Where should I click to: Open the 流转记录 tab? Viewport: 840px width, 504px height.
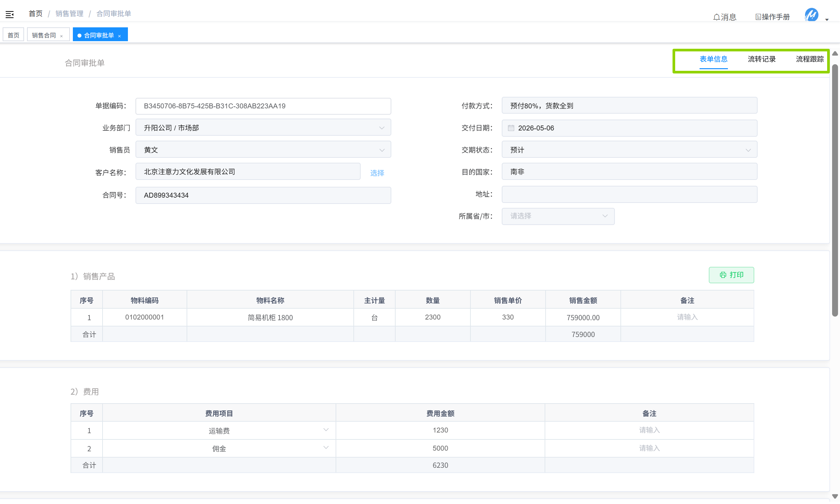point(762,59)
